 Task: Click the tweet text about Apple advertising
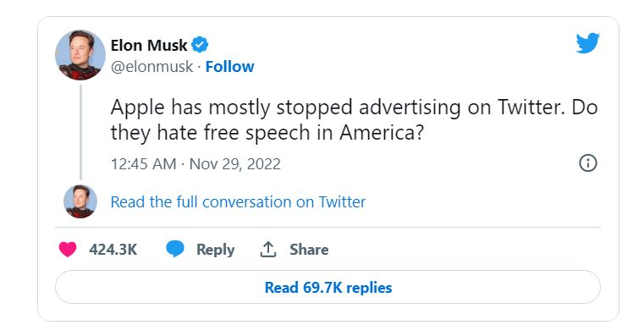click(354, 119)
